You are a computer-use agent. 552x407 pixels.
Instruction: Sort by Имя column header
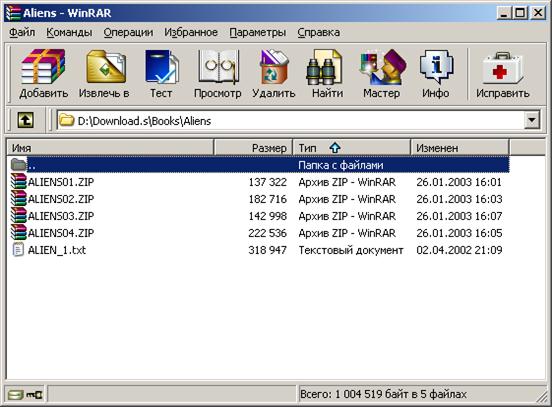pos(110,148)
